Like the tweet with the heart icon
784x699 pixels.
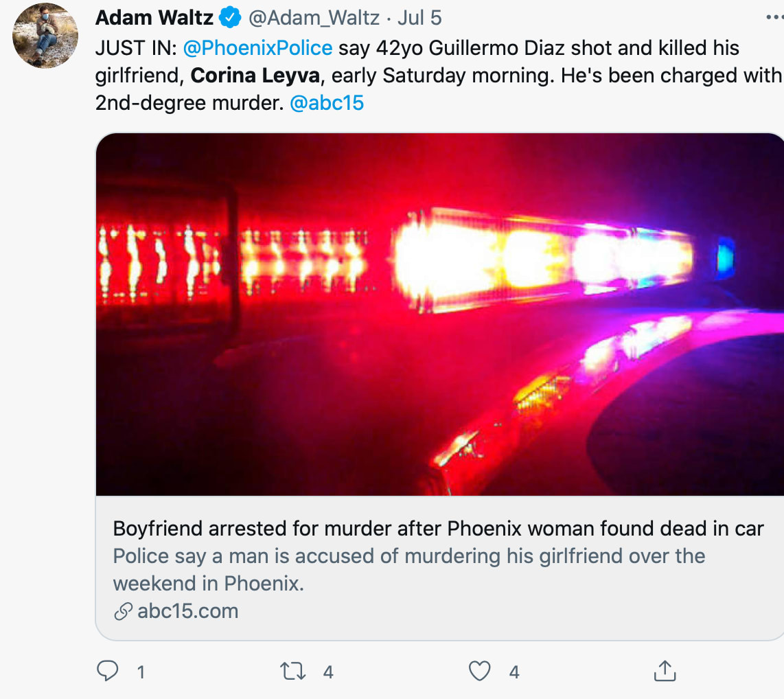point(479,671)
